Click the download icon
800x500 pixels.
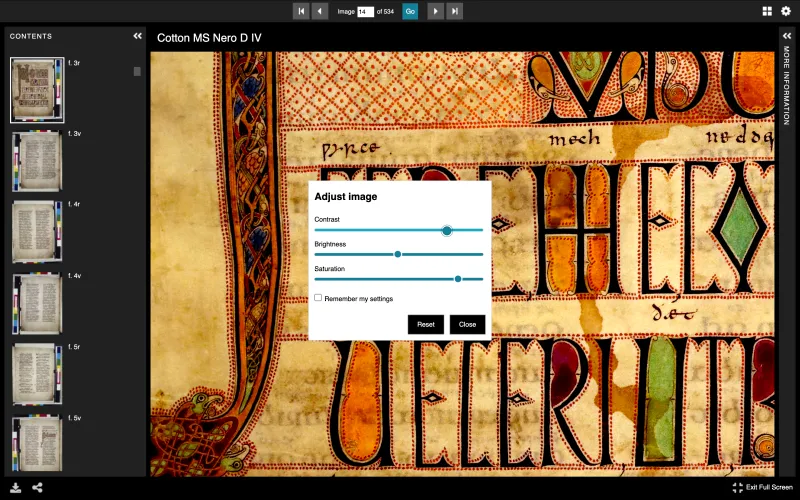pyautogui.click(x=16, y=488)
